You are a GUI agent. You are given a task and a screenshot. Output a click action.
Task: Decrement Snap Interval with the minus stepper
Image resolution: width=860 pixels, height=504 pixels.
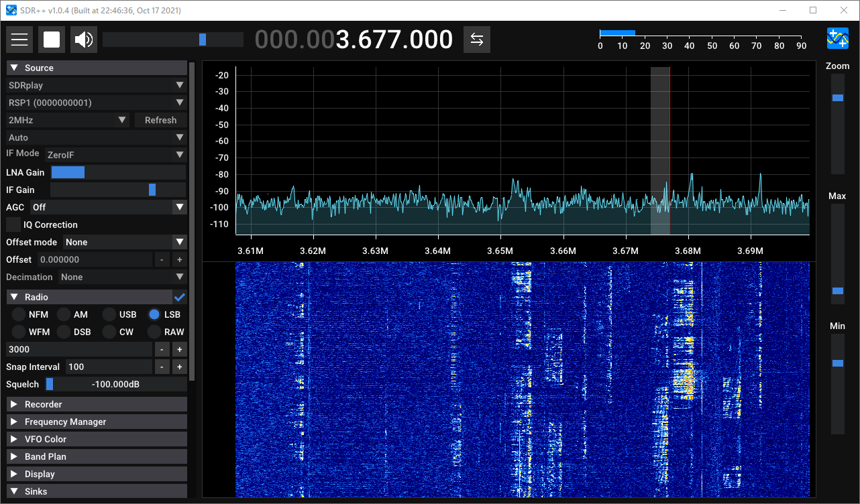coord(162,367)
